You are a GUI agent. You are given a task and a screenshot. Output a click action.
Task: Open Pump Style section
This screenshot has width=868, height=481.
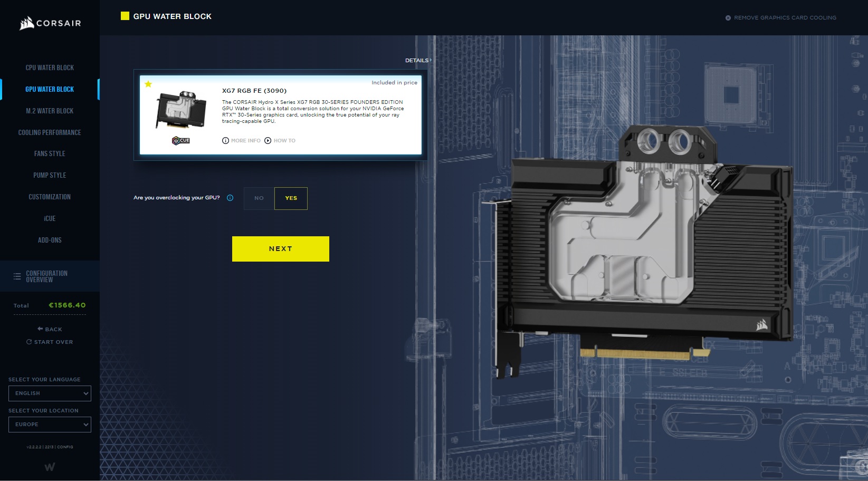click(50, 175)
